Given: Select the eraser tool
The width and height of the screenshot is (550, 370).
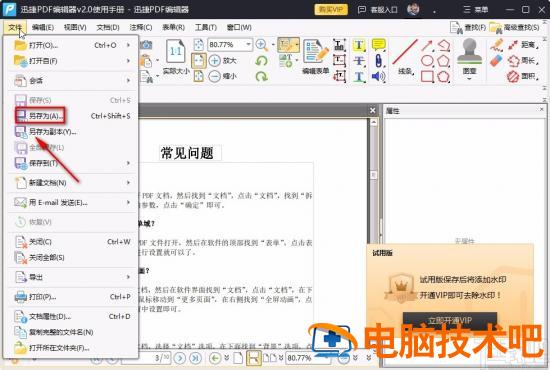Looking at the screenshot, I should (497, 61).
